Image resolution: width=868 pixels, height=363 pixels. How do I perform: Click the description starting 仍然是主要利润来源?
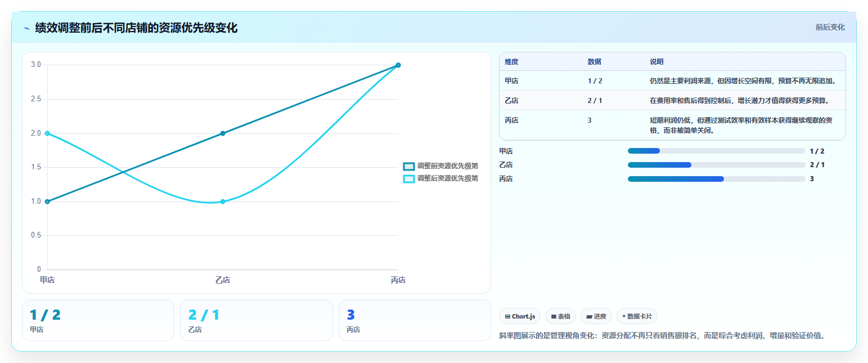743,81
